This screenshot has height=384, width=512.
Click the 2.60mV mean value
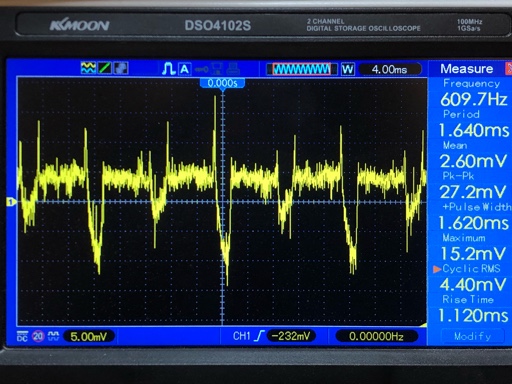pos(473,161)
